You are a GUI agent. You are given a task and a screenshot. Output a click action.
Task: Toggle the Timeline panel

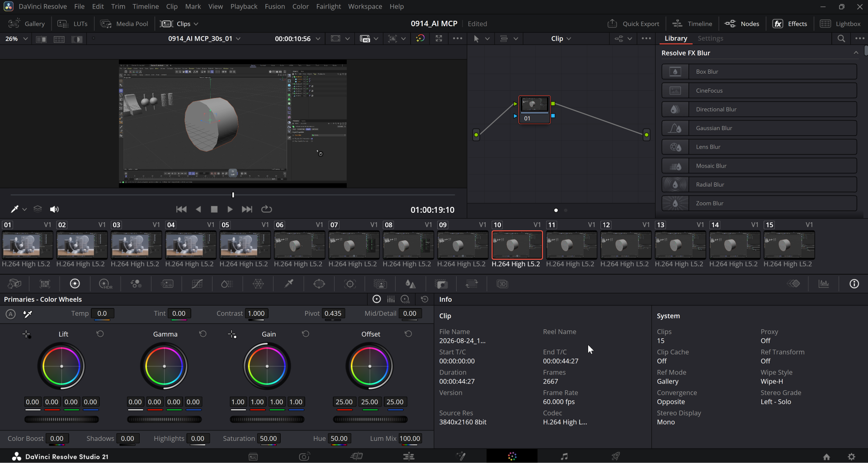tap(692, 23)
